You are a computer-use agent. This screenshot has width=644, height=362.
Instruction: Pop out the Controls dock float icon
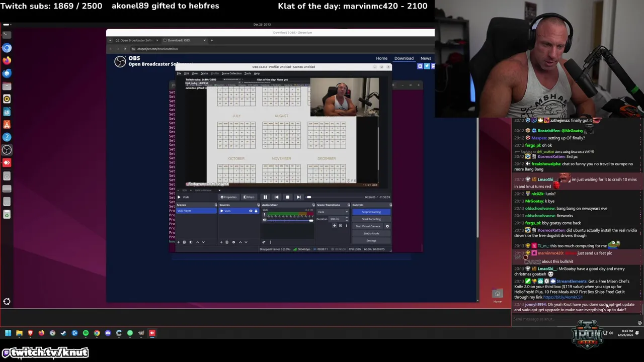[x=390, y=205]
